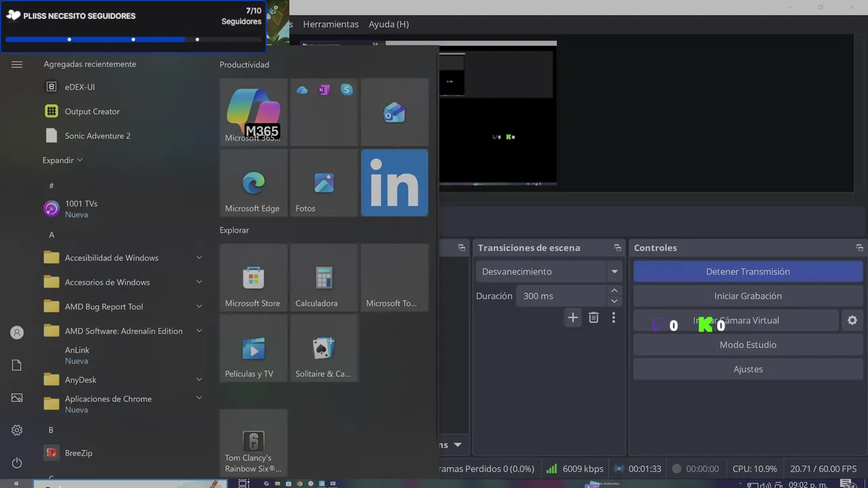Click the CPU: 10.9% status text
868x488 pixels.
[755, 469]
